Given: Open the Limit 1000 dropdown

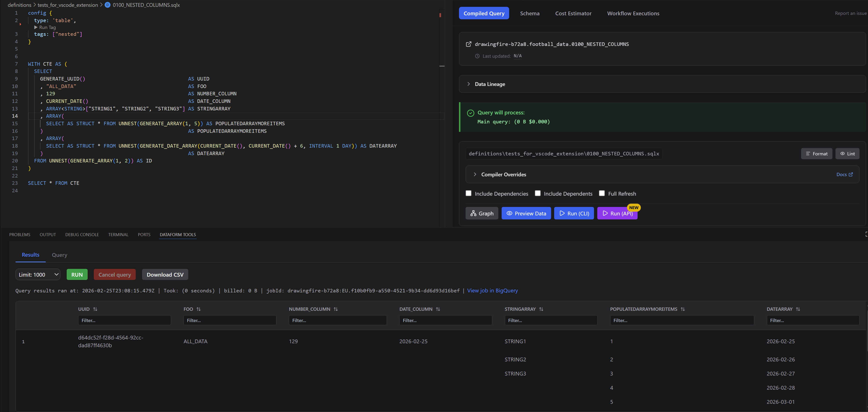Looking at the screenshot, I should 37,274.
